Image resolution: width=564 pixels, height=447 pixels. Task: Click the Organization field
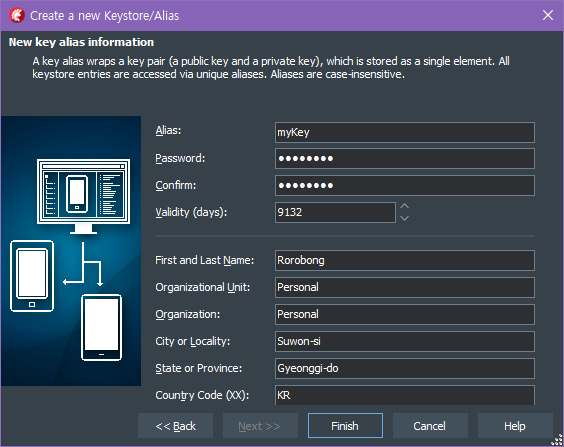point(405,314)
